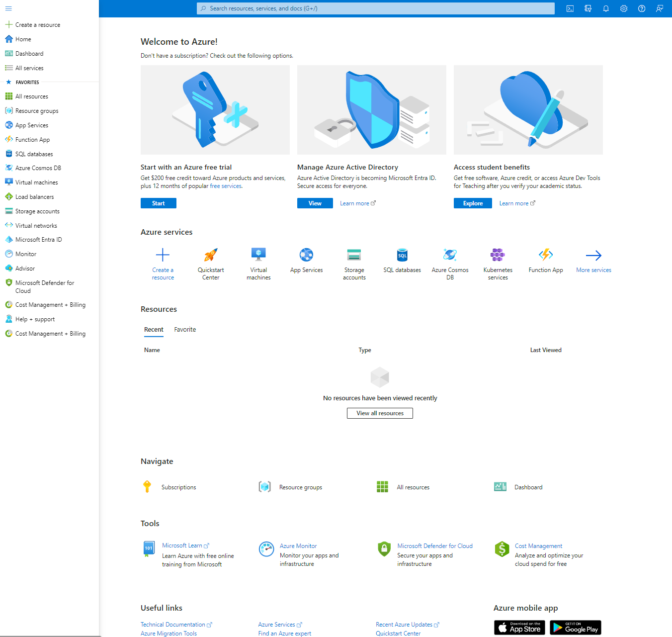The height and width of the screenshot is (637, 672).
Task: Open the portal Settings gear
Action: coord(624,8)
